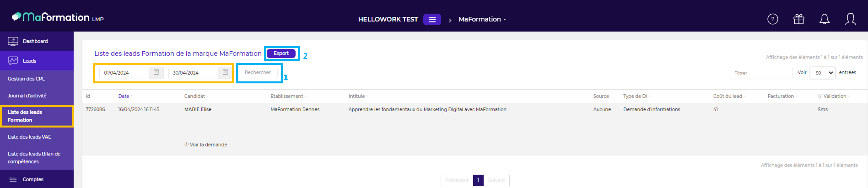Click the Export button
This screenshot has height=188, width=868.
(281, 53)
